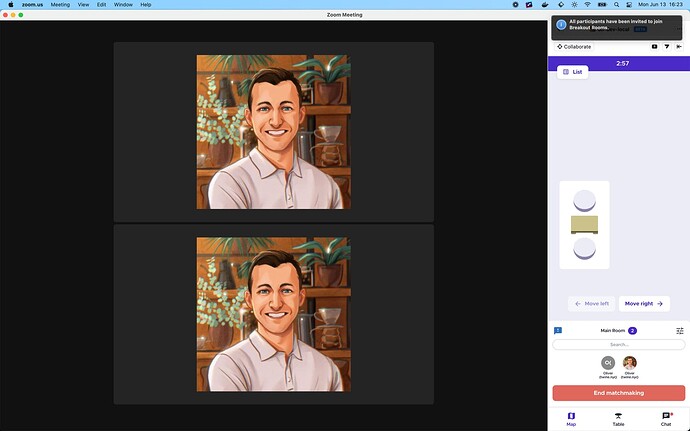Click the filter funnel icon in panel header

tap(667, 47)
